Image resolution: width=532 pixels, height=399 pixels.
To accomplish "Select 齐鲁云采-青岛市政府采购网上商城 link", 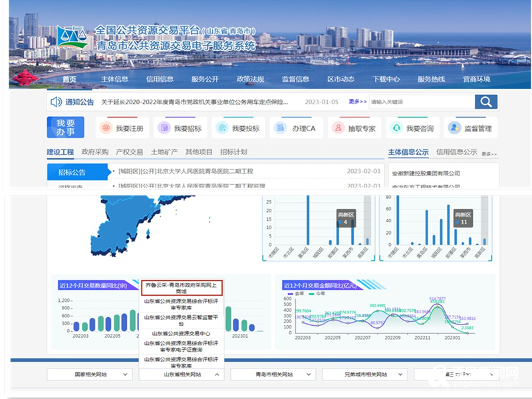I will pos(182,287).
